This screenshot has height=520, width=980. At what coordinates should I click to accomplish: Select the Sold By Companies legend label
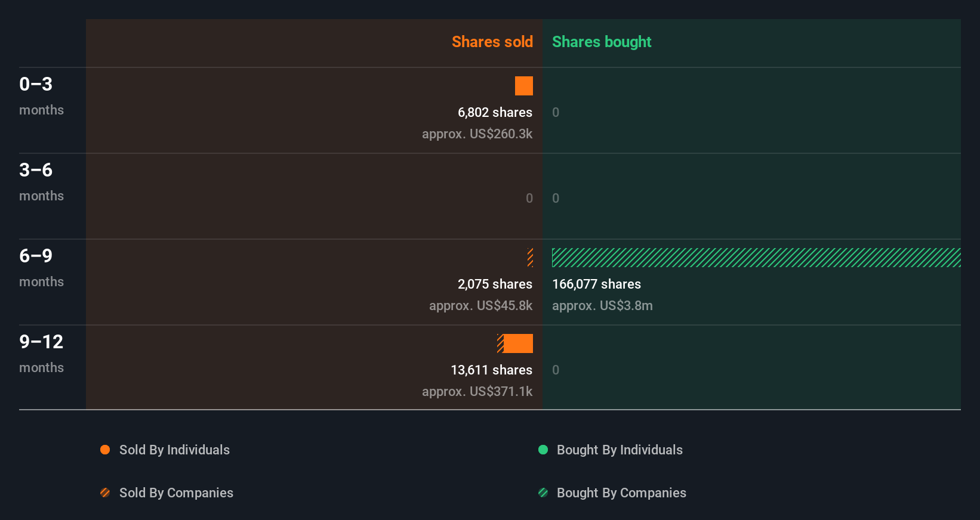[176, 493]
